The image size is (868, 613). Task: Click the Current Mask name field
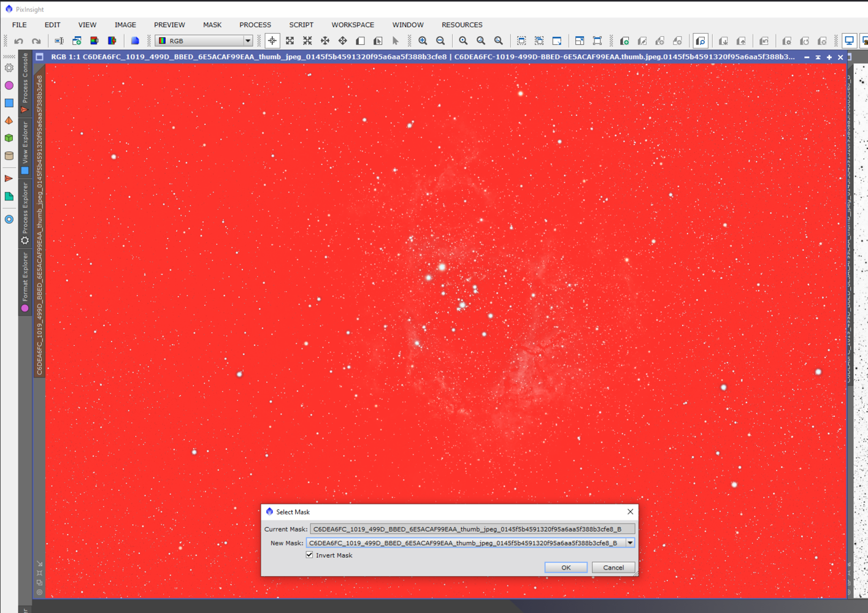[472, 529]
